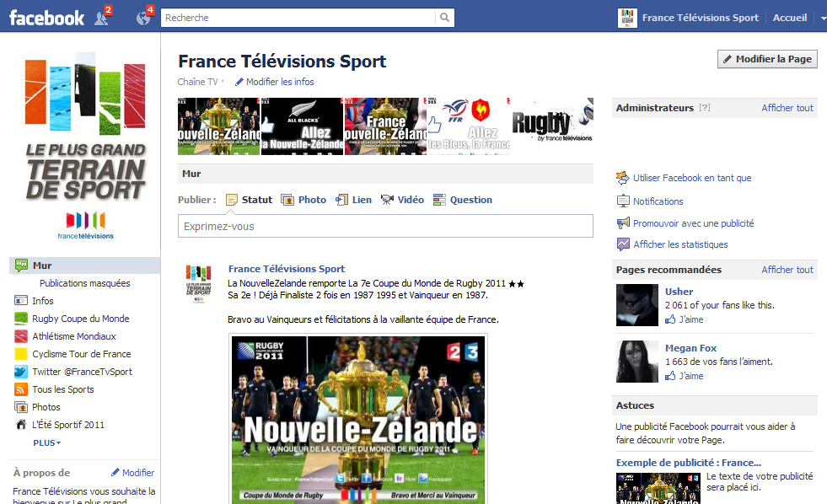Select the Photo publish icon
827x504 pixels.
287,200
